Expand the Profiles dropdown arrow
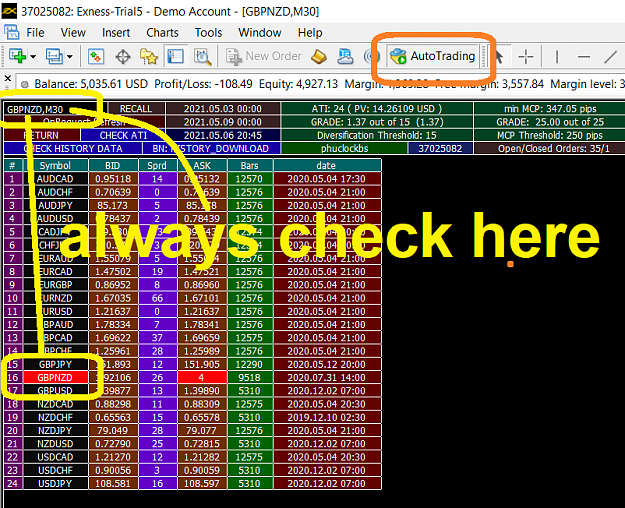Viewport: 625px width, 508px height. 70,56
